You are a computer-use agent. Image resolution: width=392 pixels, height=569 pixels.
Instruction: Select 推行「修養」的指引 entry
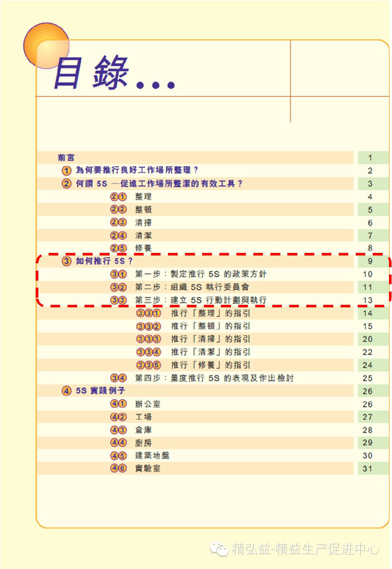tap(210, 365)
